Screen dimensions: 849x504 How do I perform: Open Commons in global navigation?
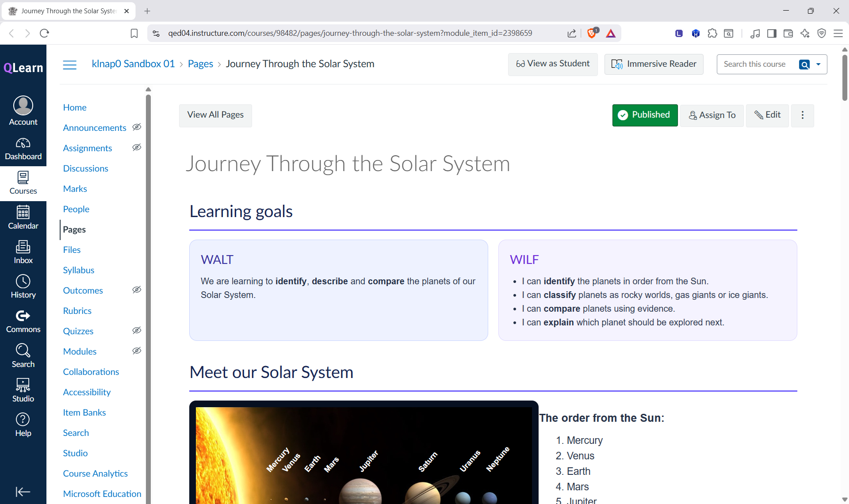23,321
